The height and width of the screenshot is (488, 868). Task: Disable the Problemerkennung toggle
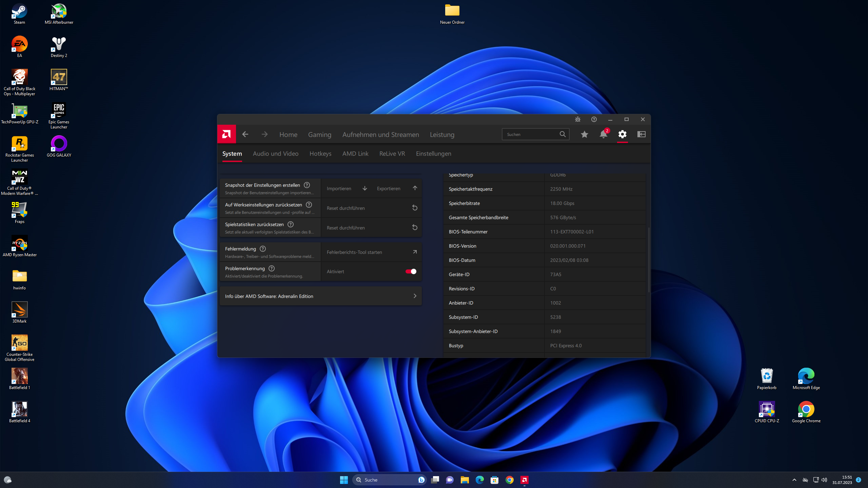pyautogui.click(x=411, y=271)
